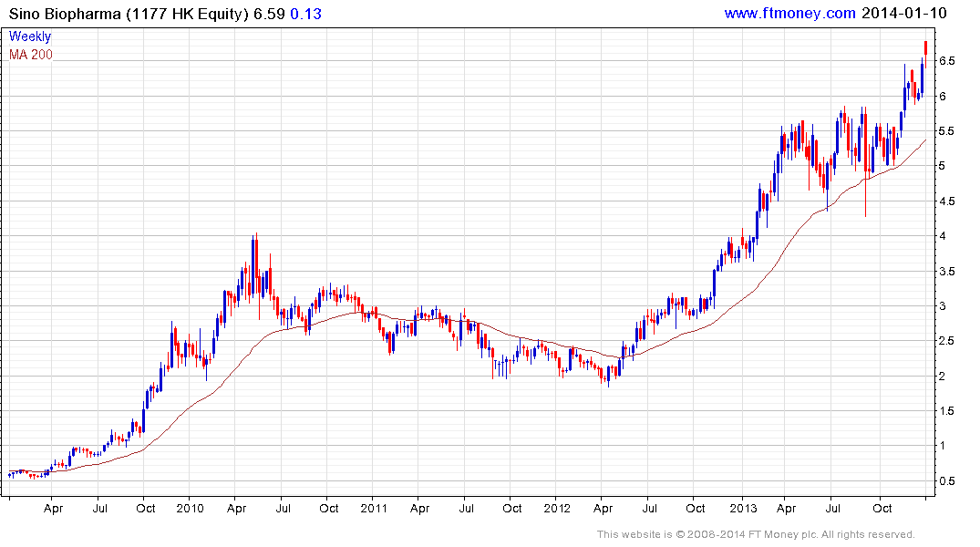Screen dimensions: 980x547
Task: Click the MA 200 indicator label
Action: 31,55
